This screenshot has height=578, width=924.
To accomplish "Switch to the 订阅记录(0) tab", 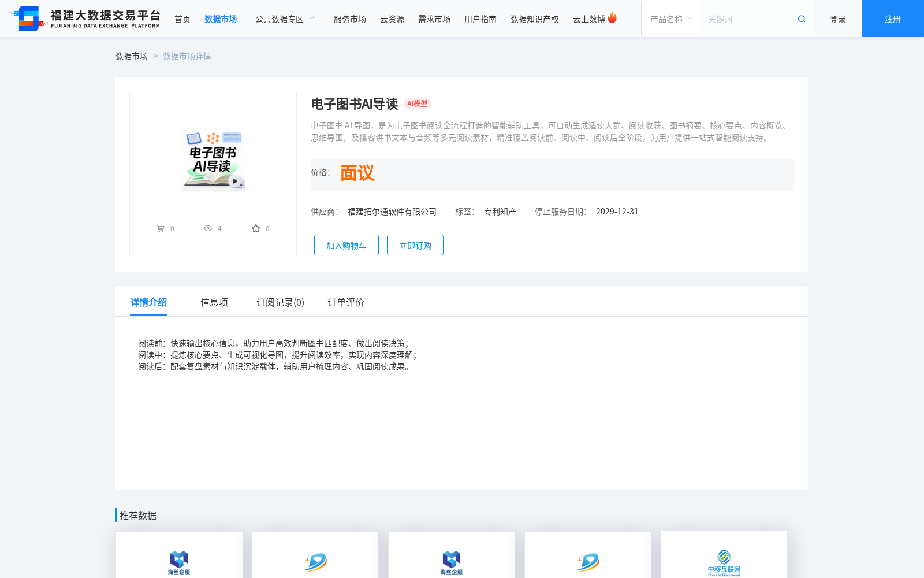I will 281,302.
